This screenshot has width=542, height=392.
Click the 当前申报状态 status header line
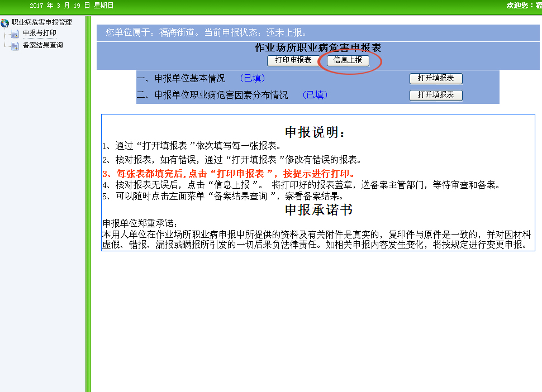(207, 32)
